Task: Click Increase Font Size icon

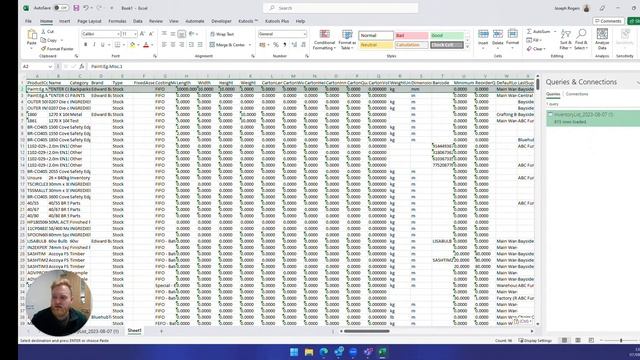Action: click(x=142, y=34)
